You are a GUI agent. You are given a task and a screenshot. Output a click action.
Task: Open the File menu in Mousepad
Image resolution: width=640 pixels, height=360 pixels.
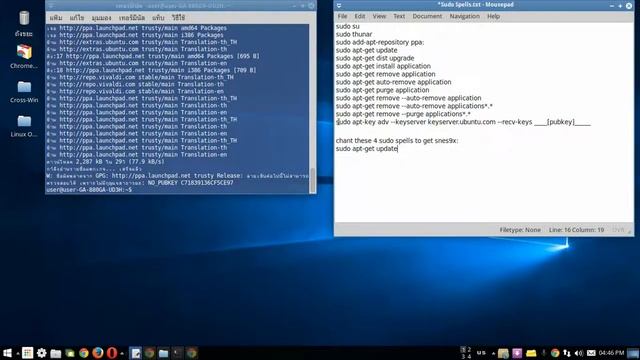tap(342, 16)
